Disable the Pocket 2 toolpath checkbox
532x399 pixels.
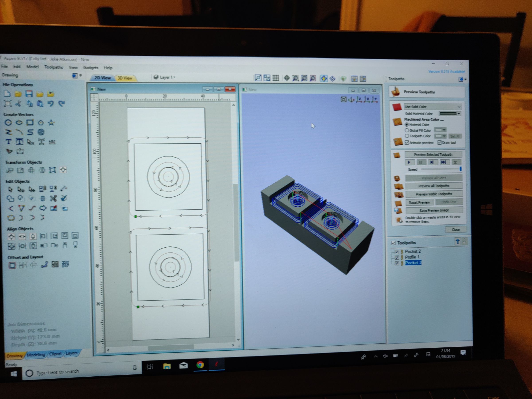397,251
